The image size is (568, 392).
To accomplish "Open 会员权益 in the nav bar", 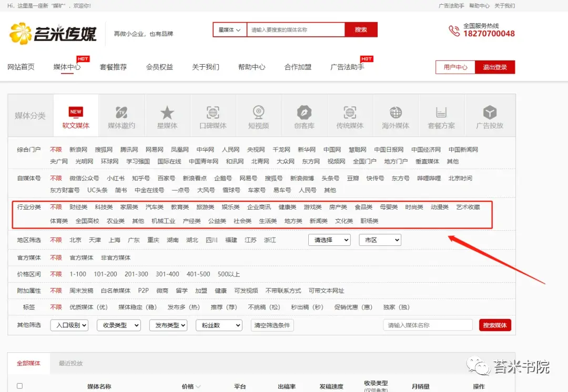I will tap(159, 67).
